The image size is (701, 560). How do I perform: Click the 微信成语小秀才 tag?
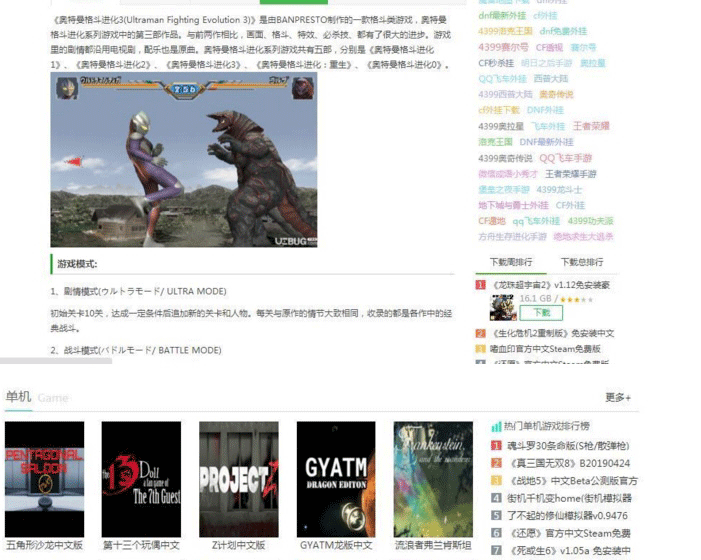click(x=508, y=174)
